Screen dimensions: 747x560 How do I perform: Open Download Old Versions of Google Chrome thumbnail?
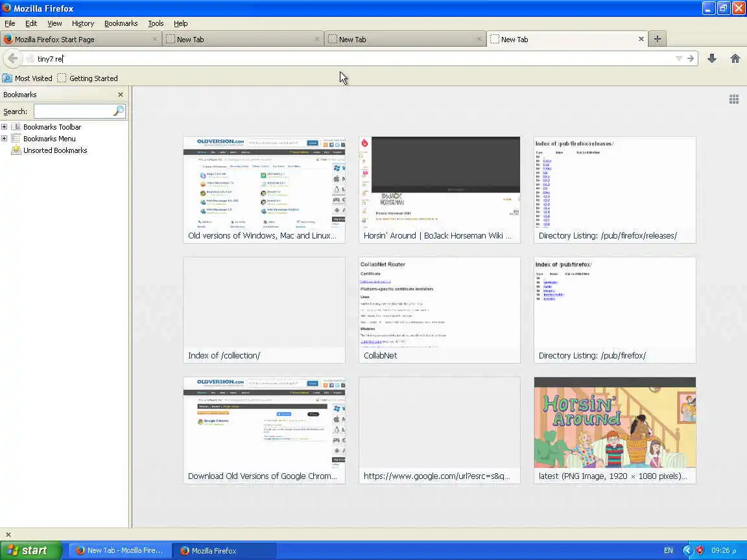click(x=265, y=430)
